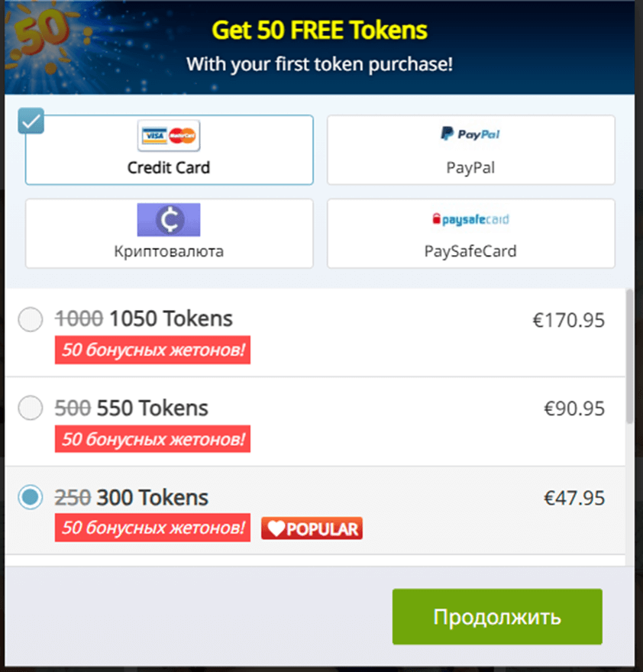Select the 300 Tokens radio button
Screen dimensions: 643x672
tap(31, 497)
